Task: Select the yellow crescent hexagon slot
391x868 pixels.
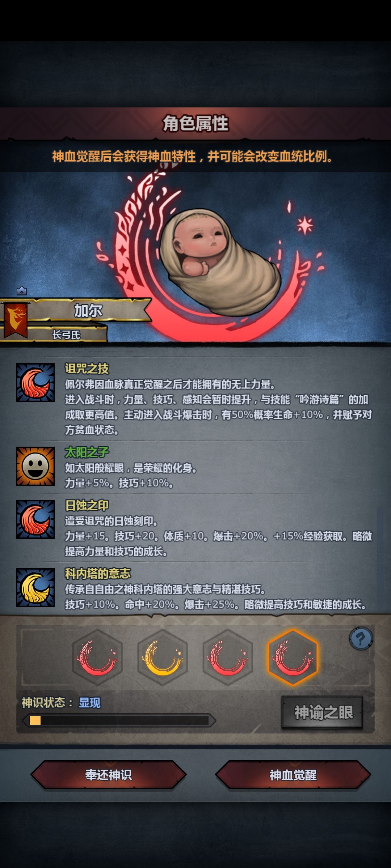Action: (x=162, y=658)
